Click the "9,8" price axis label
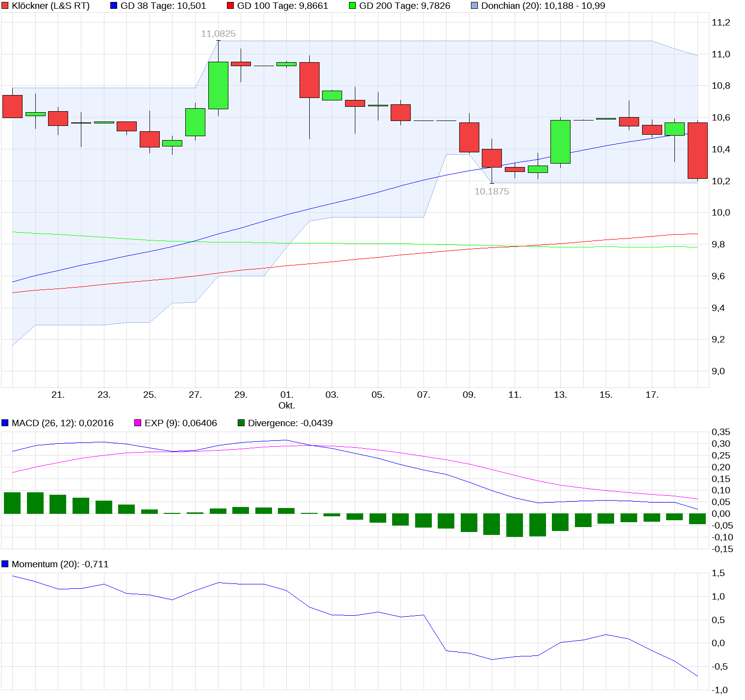This screenshot has width=745, height=700. click(718, 244)
